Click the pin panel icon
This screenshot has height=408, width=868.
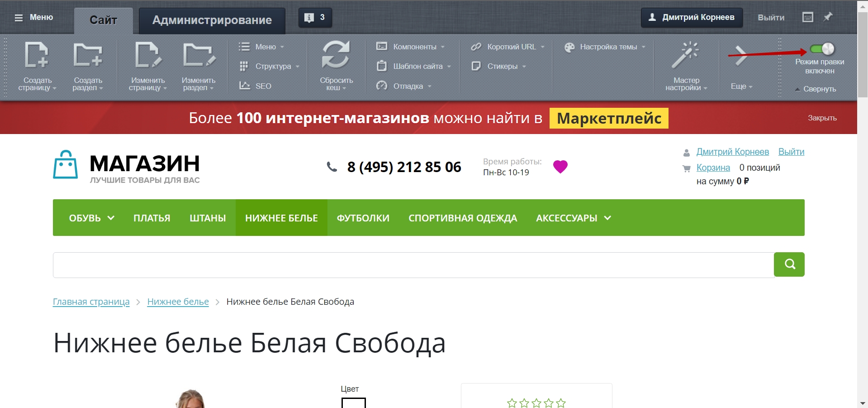coord(828,17)
